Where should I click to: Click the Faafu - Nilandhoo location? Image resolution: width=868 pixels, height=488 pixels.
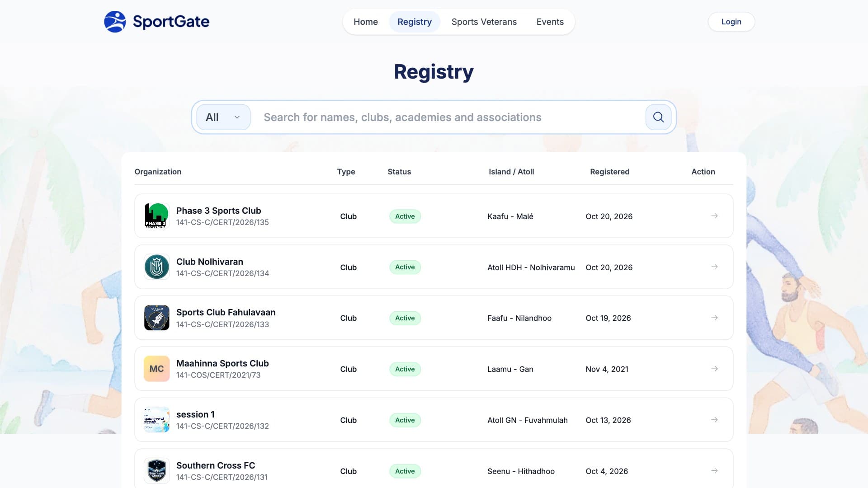coord(519,318)
